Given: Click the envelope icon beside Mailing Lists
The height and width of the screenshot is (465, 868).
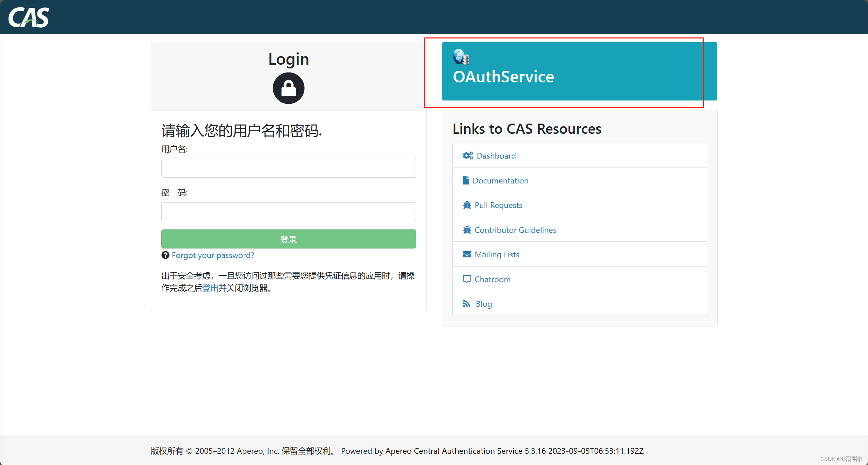Looking at the screenshot, I should pyautogui.click(x=467, y=254).
